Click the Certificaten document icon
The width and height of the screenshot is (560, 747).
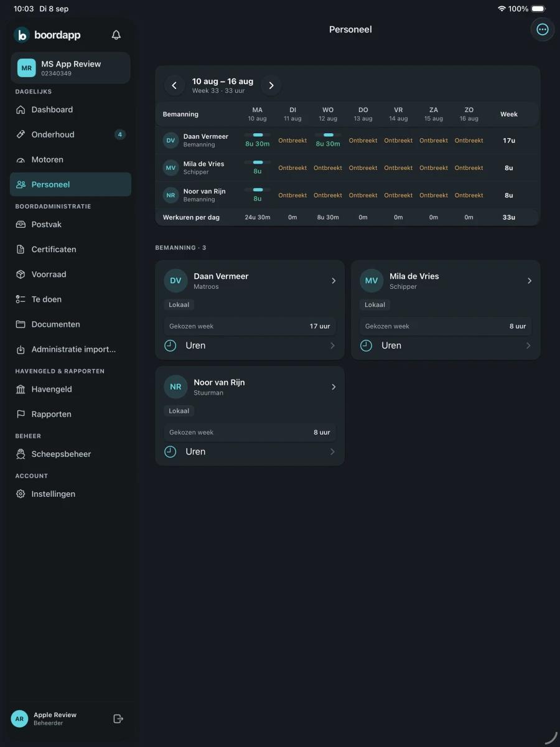[21, 250]
